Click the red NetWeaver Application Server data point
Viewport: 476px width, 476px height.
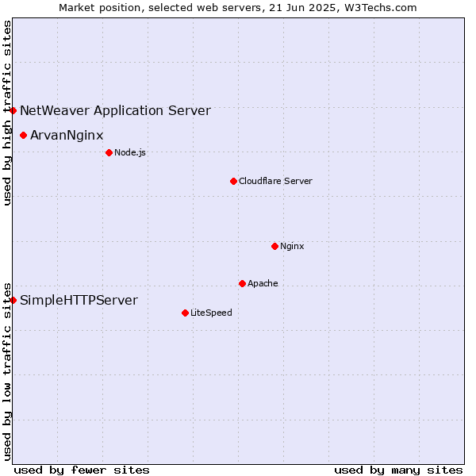(x=13, y=110)
